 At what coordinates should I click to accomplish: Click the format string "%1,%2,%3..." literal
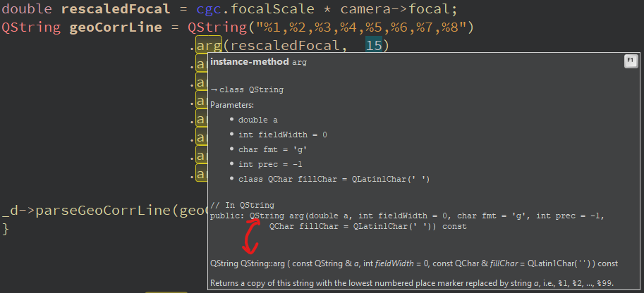[361, 27]
